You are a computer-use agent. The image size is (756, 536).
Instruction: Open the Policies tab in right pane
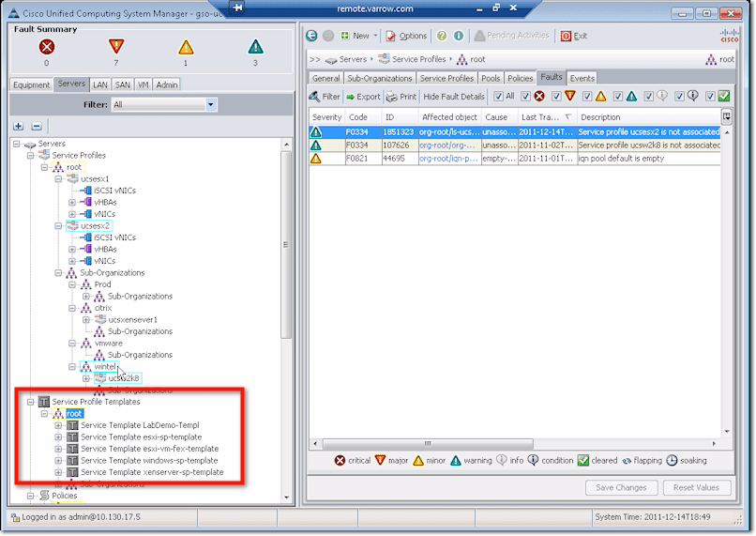[x=521, y=78]
